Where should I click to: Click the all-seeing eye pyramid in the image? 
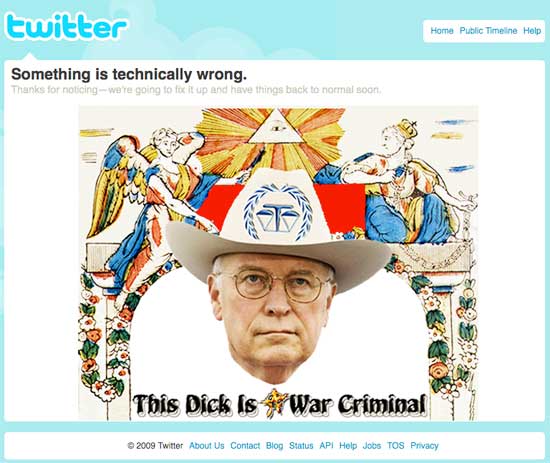click(276, 127)
